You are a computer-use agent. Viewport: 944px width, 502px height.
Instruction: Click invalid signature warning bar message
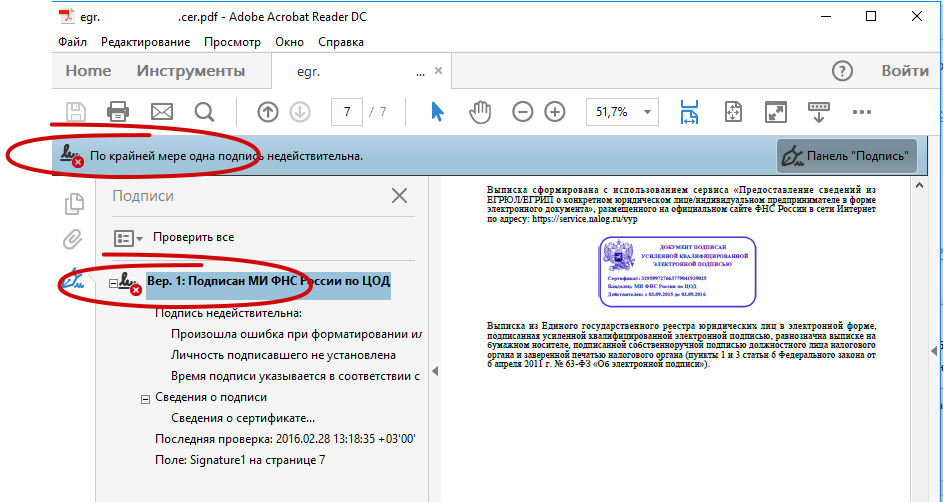coord(226,156)
